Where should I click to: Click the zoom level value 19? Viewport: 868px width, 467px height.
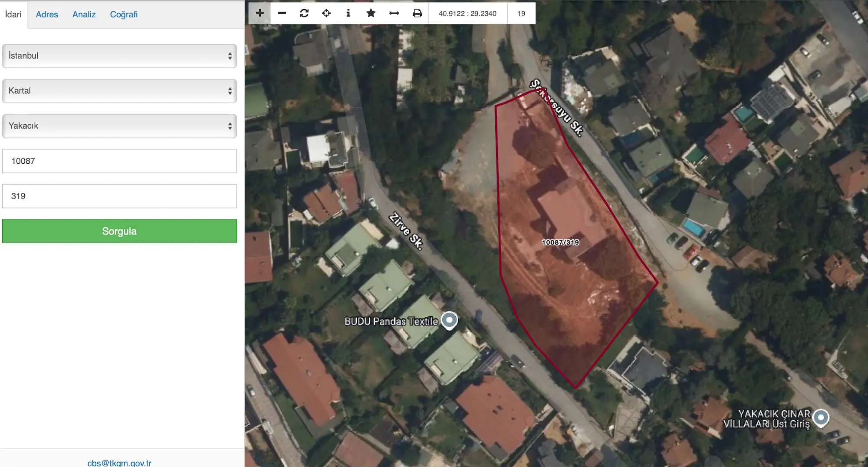(521, 13)
